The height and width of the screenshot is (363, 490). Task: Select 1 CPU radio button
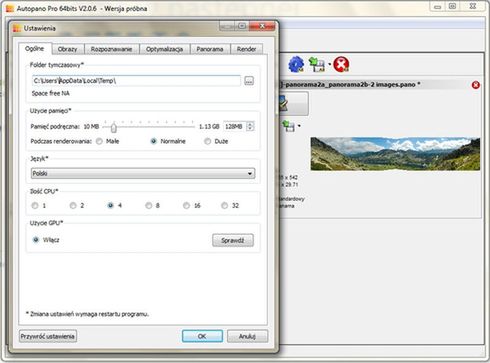[x=35, y=206]
